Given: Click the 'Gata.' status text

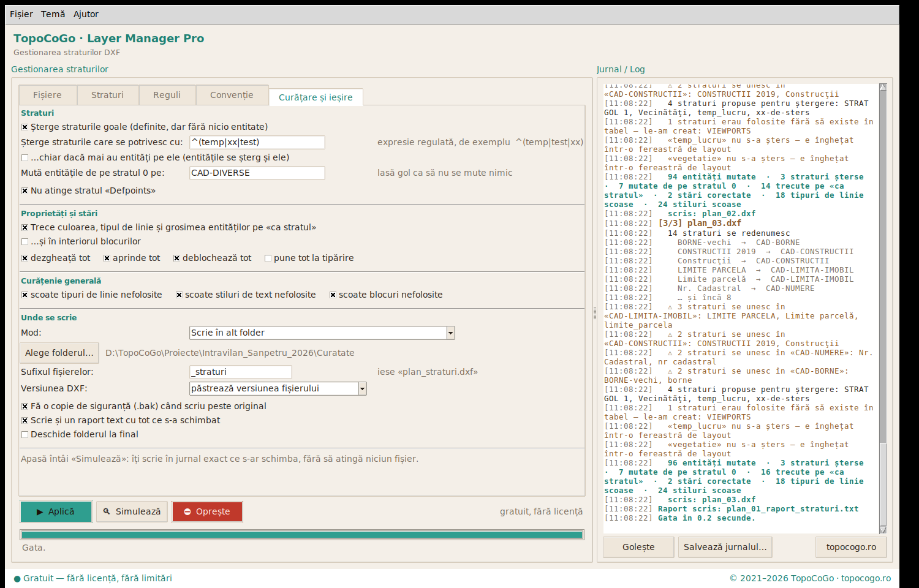Looking at the screenshot, I should 34,548.
